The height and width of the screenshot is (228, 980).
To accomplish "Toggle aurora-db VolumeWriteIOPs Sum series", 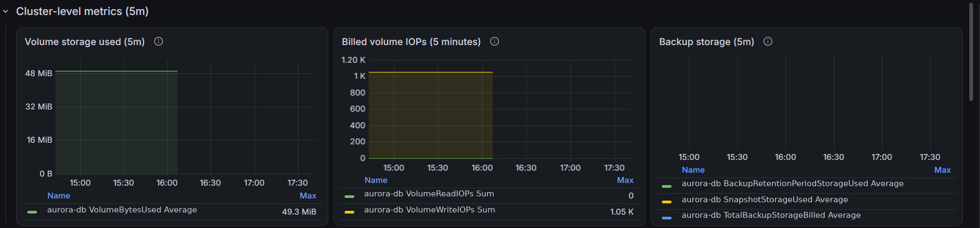I will (429, 210).
